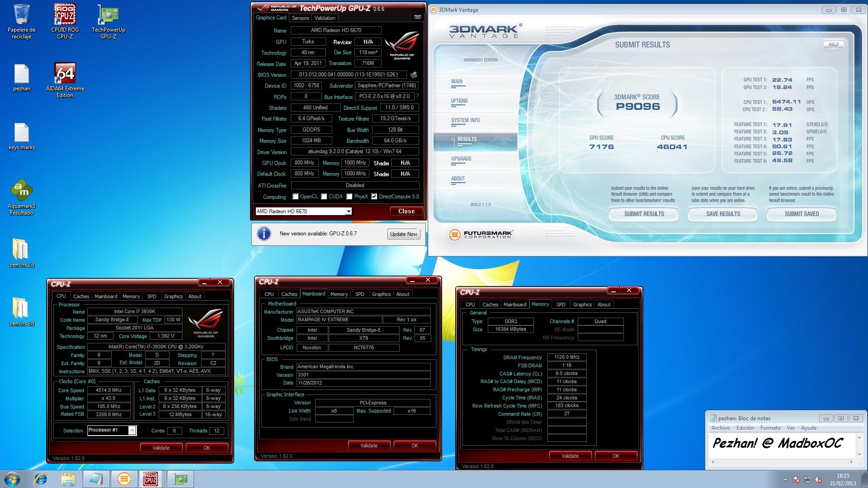Launch AIDA64 Extreme Edition desktop shortcut
Viewport: 868px width, 488px height.
tap(65, 80)
